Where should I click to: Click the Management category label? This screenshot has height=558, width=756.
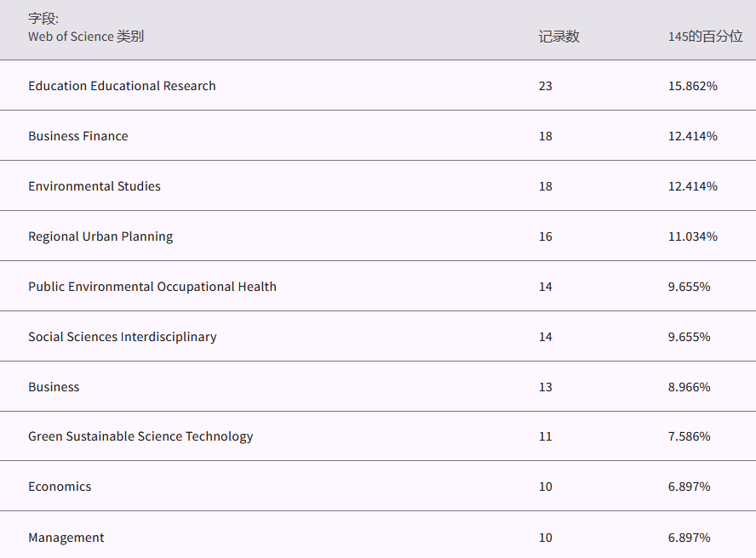tap(66, 538)
